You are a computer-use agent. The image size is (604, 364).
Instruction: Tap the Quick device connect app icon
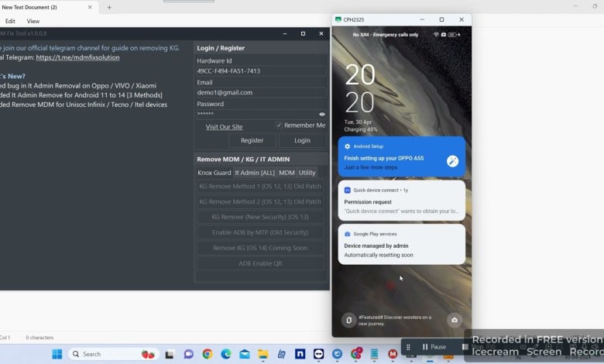[347, 191]
